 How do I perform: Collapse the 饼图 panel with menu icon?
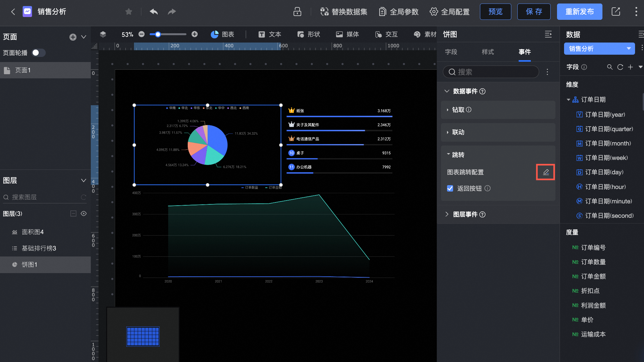548,34
